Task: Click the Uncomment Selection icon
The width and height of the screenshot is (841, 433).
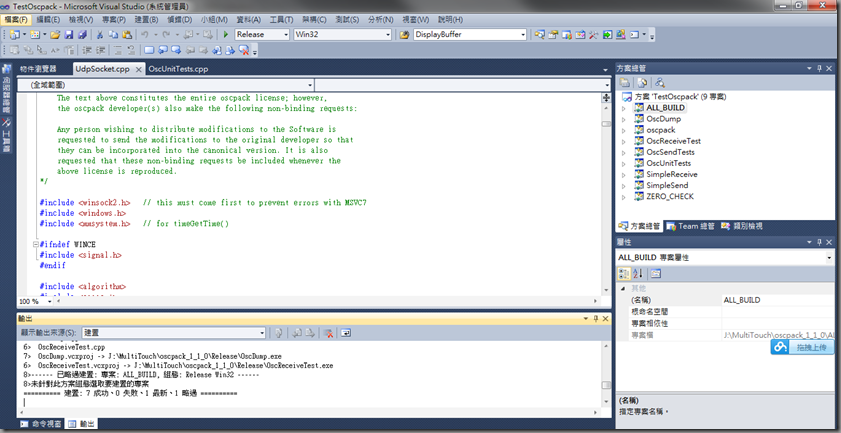Action: pos(130,50)
